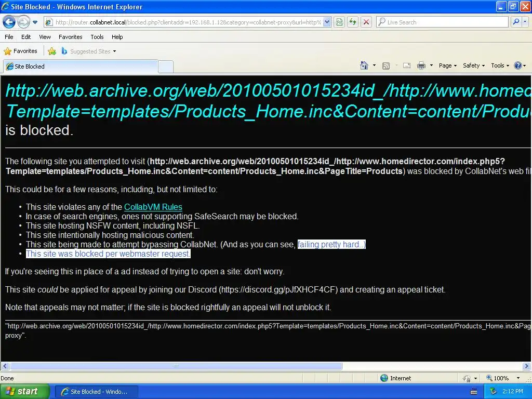Open a new blank tab
532x399 pixels.
click(166, 66)
